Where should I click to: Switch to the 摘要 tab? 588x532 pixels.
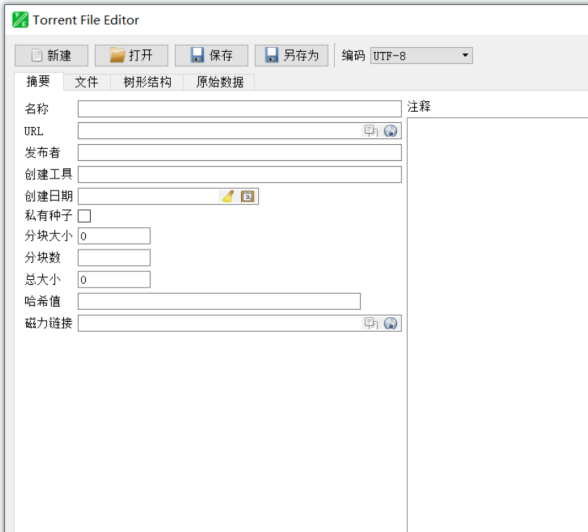tap(38, 81)
